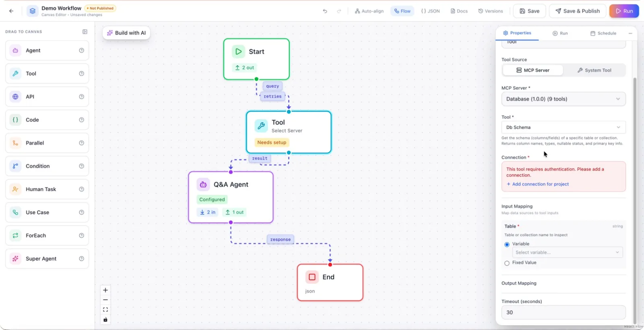The height and width of the screenshot is (330, 644).
Task: Open help for Agent node
Action: [x=81, y=51]
